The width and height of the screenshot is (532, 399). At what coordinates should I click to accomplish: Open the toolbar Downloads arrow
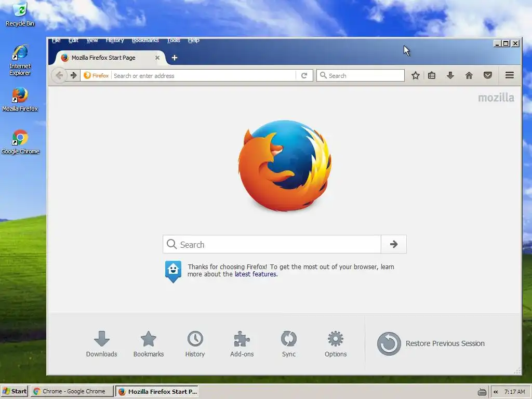coord(450,75)
